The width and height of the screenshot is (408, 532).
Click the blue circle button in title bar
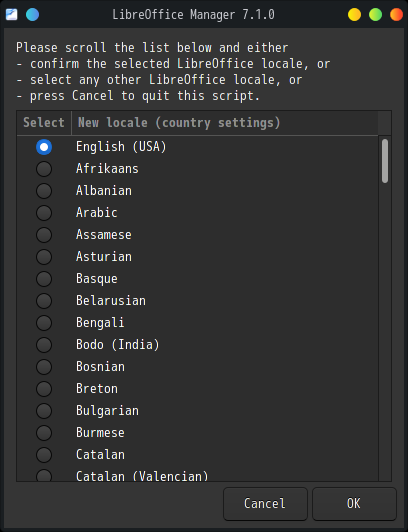pyautogui.click(x=33, y=15)
